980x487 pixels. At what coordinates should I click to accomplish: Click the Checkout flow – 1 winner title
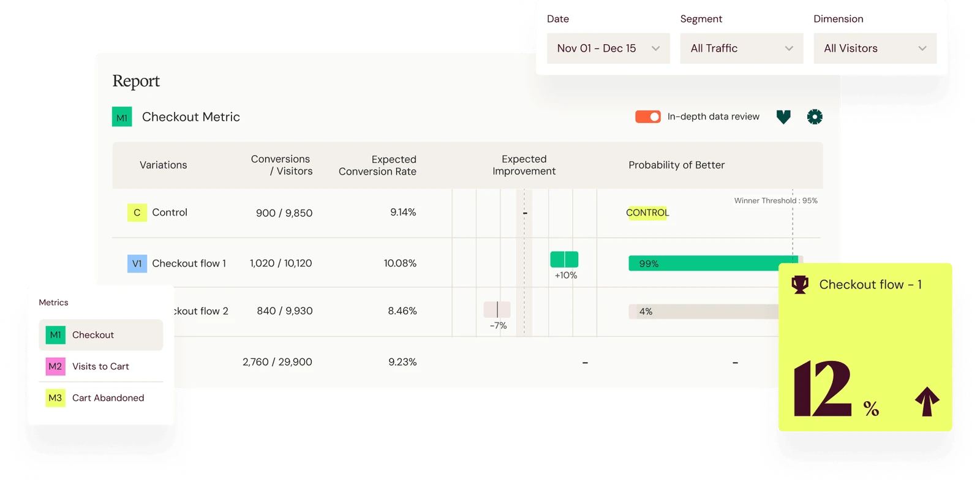pos(870,285)
